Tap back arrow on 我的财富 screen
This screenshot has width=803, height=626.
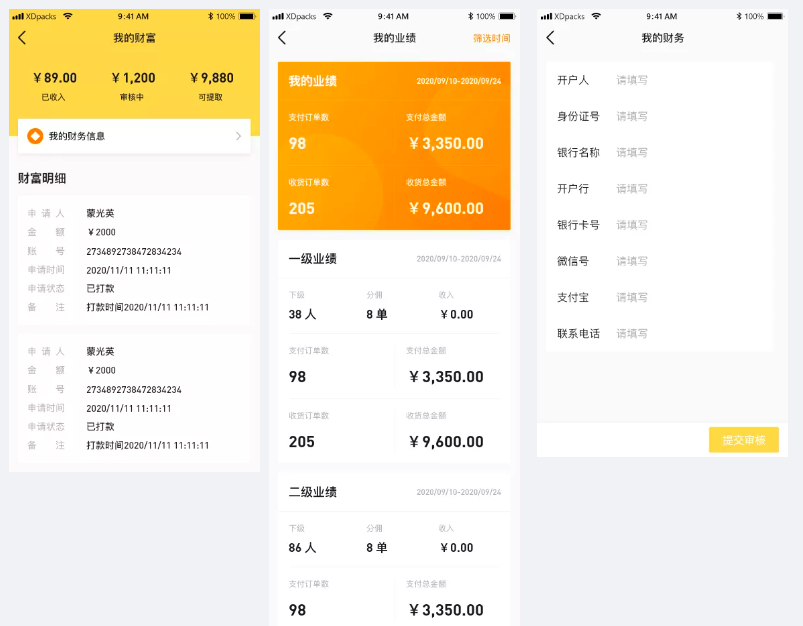pos(22,38)
